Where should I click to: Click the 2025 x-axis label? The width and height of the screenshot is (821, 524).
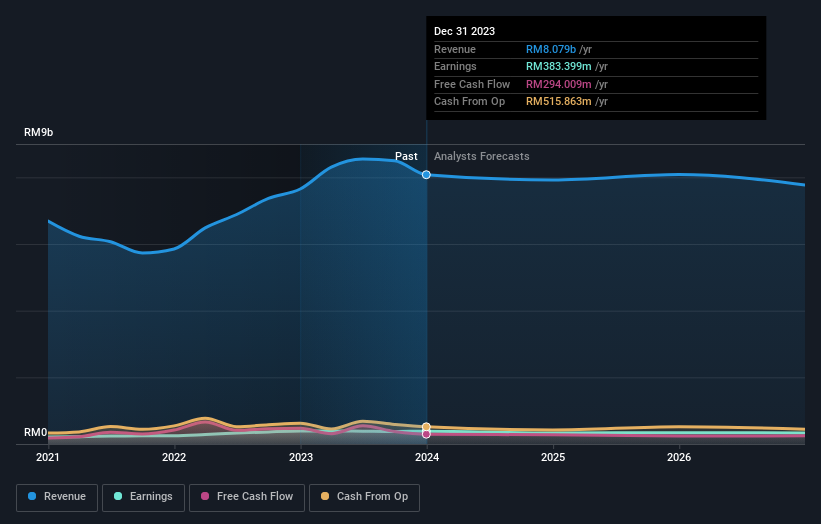(553, 457)
